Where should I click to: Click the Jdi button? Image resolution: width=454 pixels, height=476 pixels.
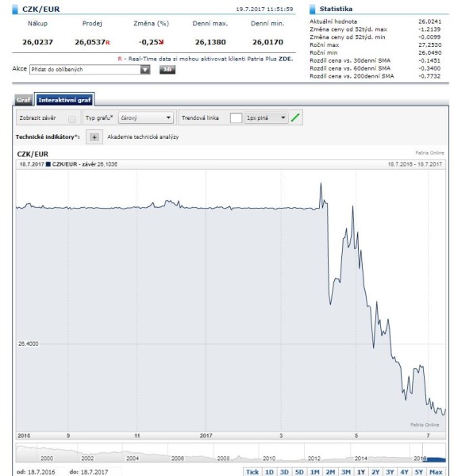pyautogui.click(x=167, y=70)
